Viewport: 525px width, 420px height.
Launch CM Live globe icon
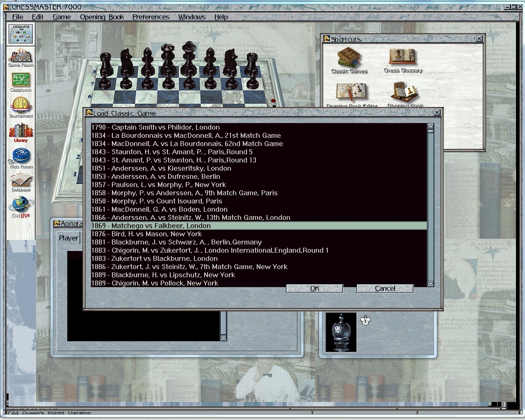[21, 207]
